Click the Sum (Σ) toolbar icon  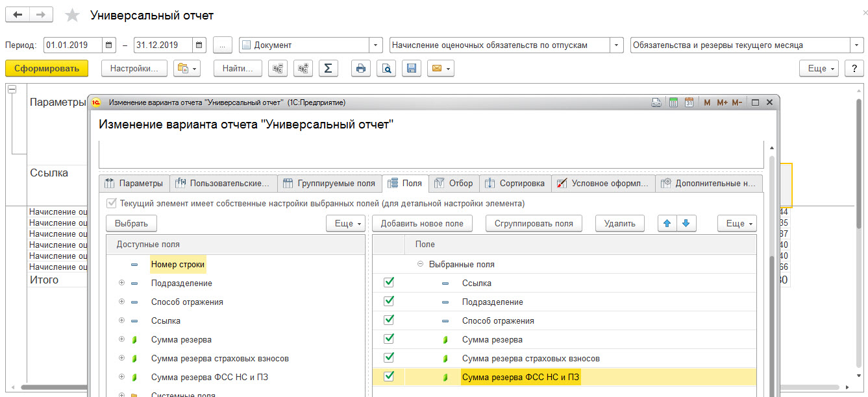click(328, 68)
